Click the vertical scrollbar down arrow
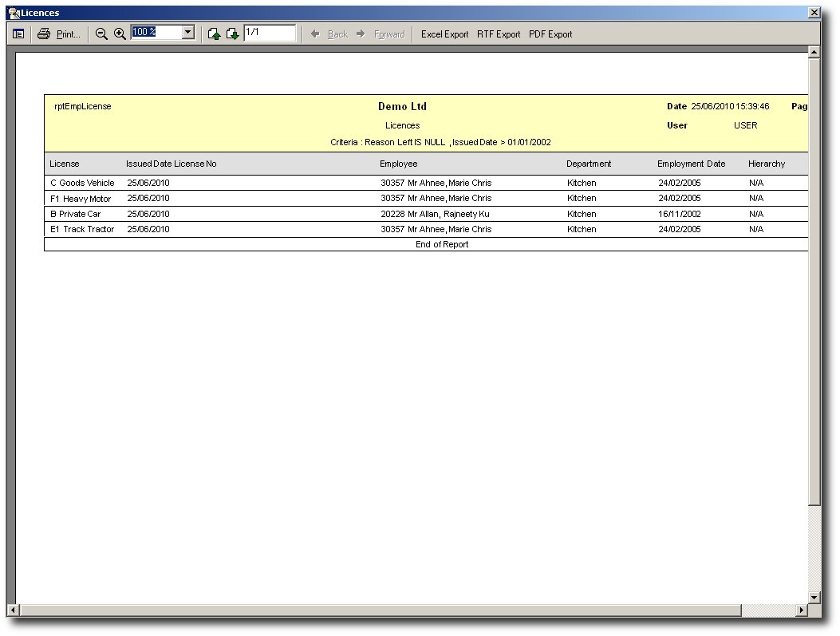This screenshot has width=840, height=636. [814, 597]
